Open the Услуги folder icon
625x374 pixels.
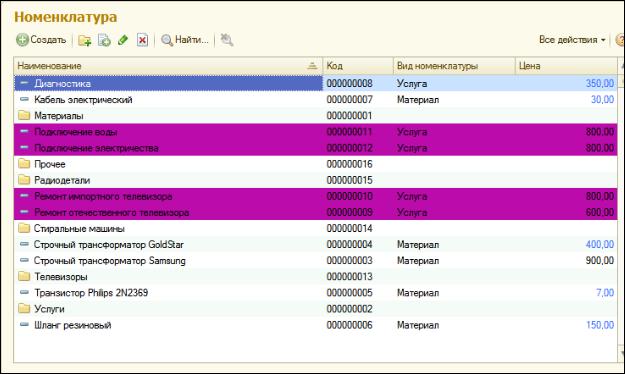(24, 309)
